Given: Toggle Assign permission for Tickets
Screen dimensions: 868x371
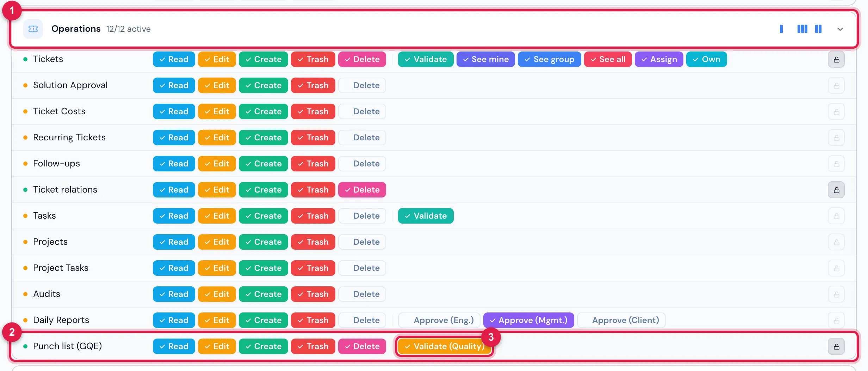Looking at the screenshot, I should click(659, 59).
